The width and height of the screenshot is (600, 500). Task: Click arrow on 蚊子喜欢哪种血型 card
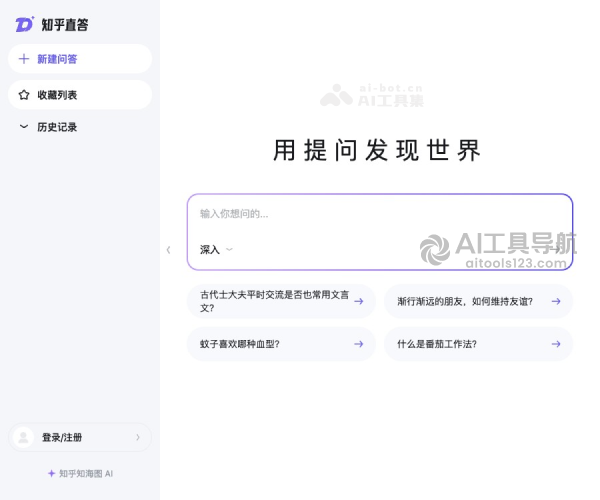point(359,344)
